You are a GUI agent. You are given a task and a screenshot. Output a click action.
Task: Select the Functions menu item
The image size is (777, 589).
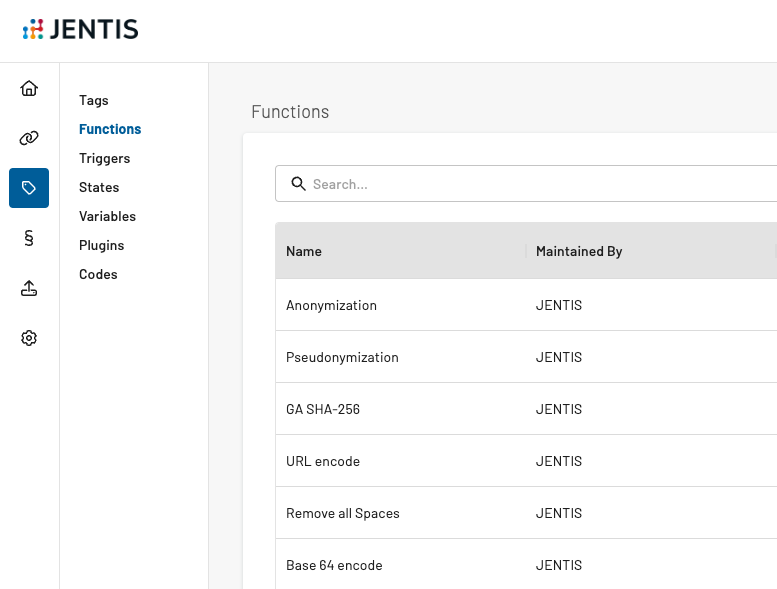110,129
